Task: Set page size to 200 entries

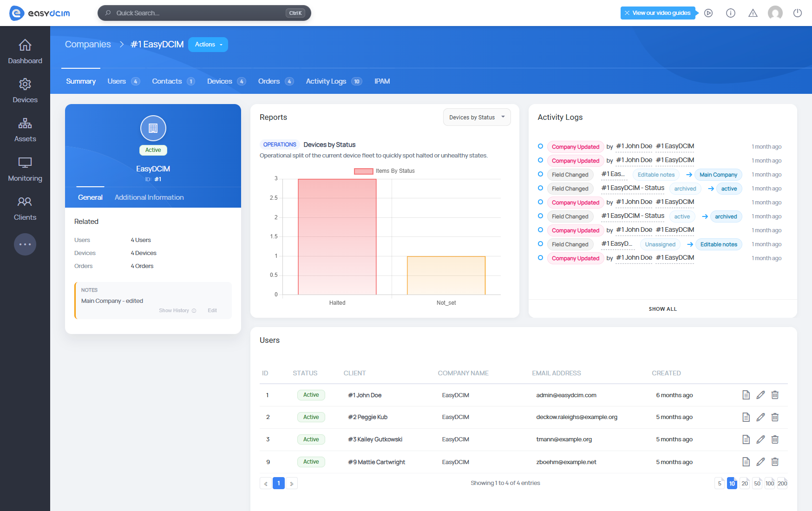Action: 782,484
